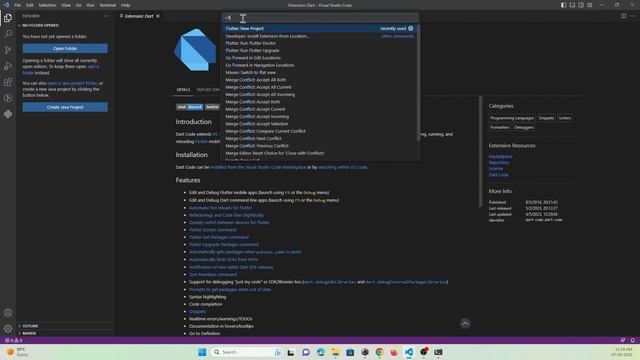The width and height of the screenshot is (640, 360).
Task: Click in the command palette input field
Action: coord(320,18)
